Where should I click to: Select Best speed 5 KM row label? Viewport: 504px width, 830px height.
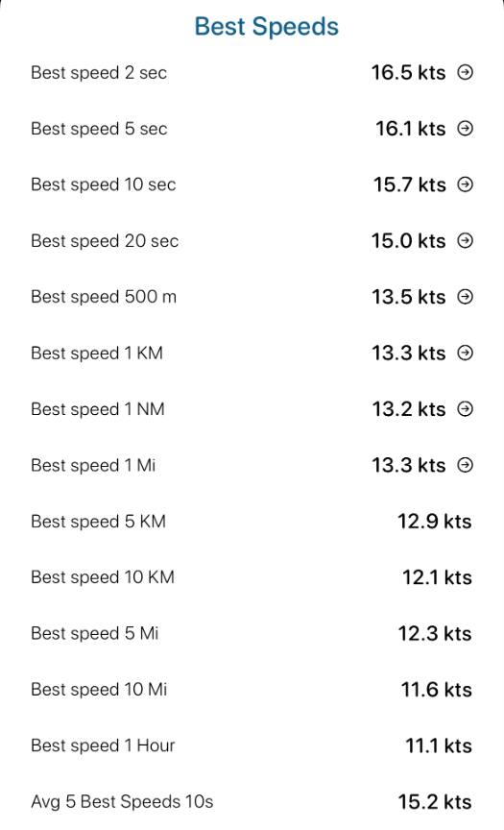pyautogui.click(x=98, y=522)
